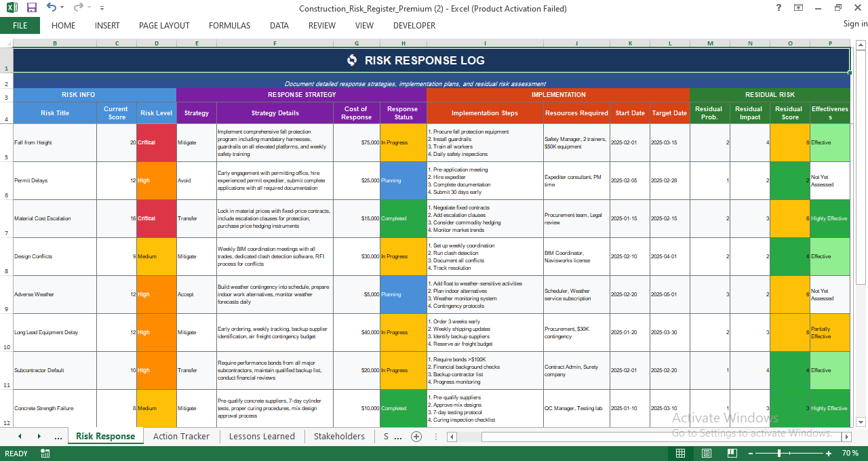Click the Redo arrow icon
The image size is (868, 461).
click(x=78, y=7)
